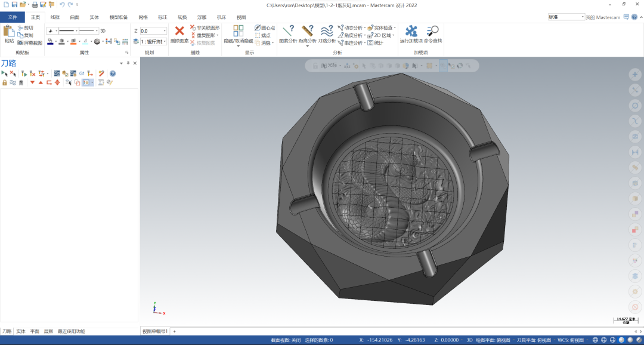
Task: Open the level 1 layer name dropdown
Action: click(x=165, y=42)
